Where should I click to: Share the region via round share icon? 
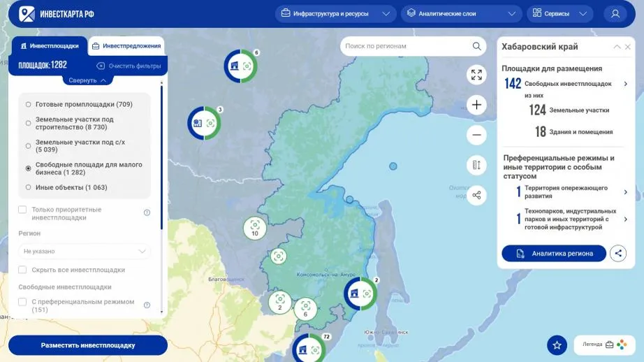click(618, 254)
